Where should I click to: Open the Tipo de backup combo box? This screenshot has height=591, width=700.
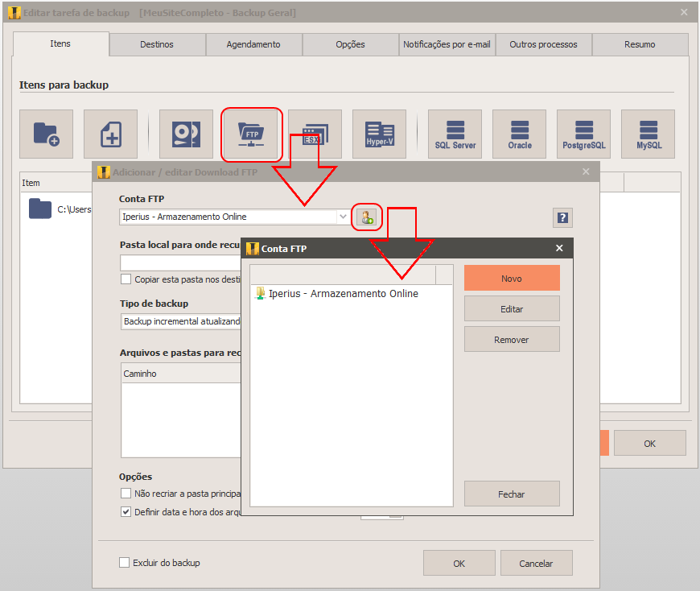(x=181, y=321)
